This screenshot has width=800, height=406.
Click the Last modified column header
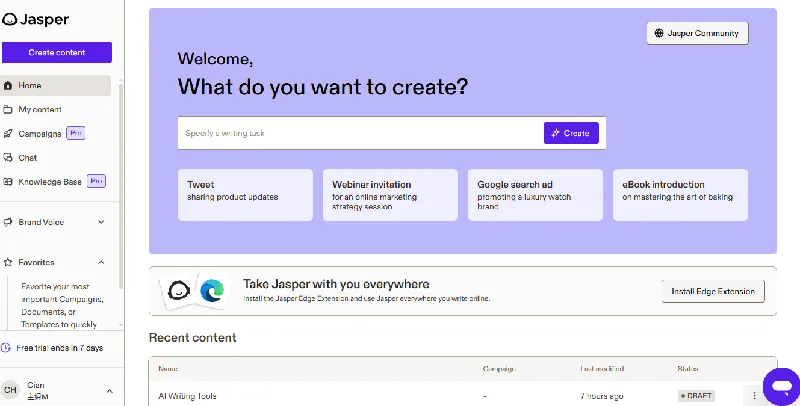pos(602,368)
